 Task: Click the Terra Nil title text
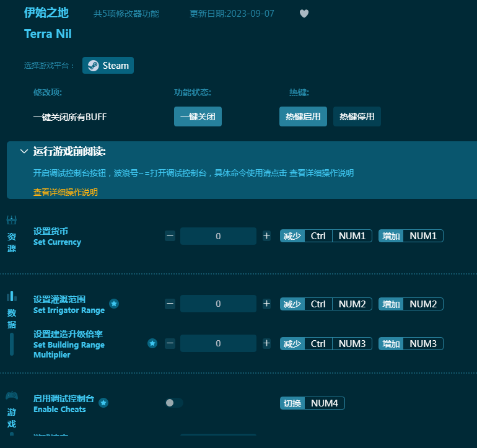coord(48,34)
